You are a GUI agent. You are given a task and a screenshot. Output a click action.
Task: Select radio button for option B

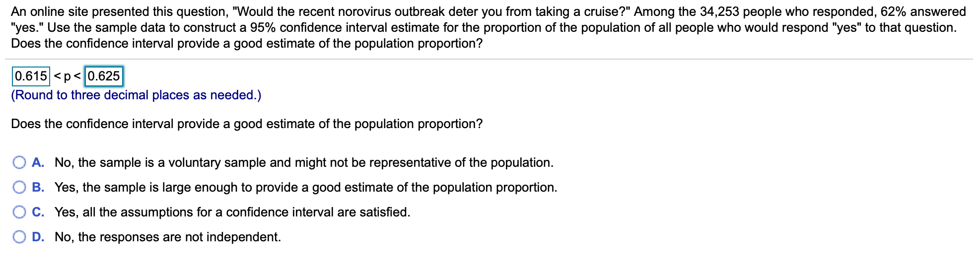pyautogui.click(x=19, y=187)
